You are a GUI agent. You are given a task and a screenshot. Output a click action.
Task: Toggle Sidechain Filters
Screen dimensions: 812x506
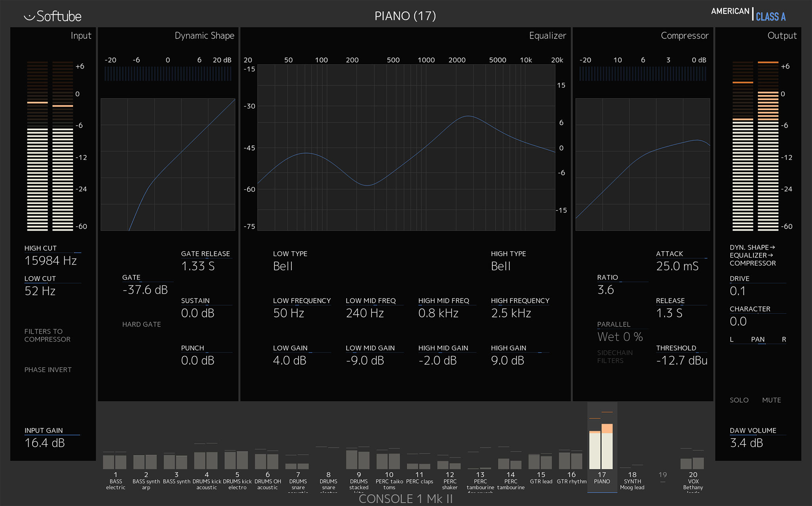tap(615, 357)
